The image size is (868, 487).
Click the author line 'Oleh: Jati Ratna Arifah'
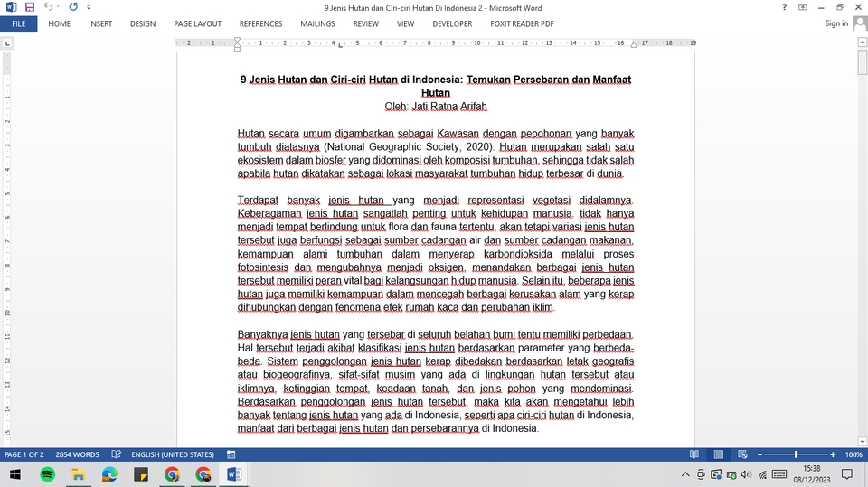(436, 107)
